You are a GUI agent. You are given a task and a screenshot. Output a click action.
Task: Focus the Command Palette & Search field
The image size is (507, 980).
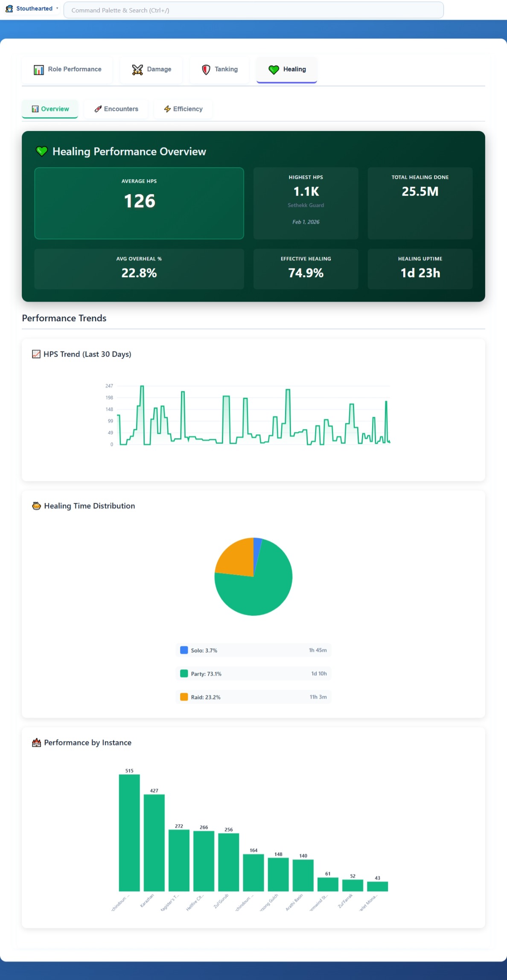click(253, 10)
